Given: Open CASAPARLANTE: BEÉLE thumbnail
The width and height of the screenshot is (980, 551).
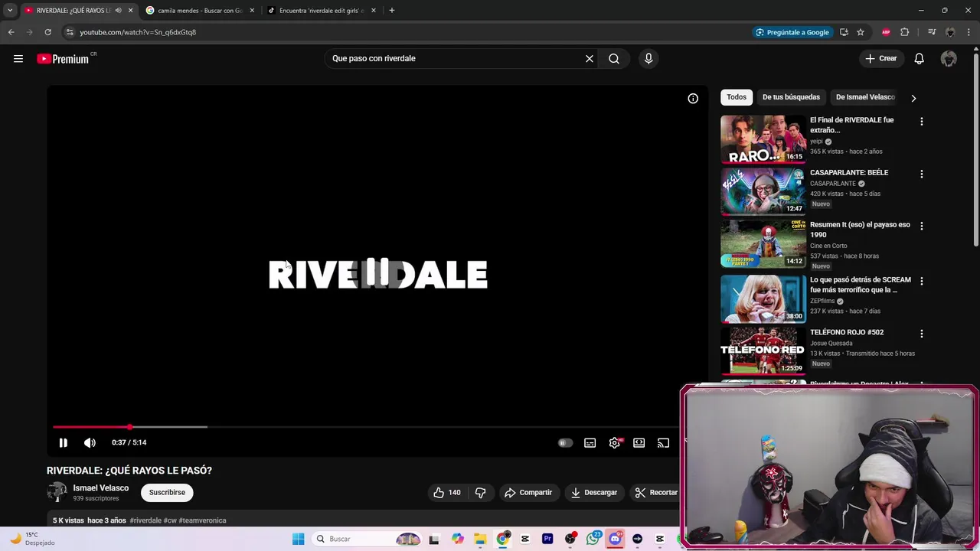Looking at the screenshot, I should pos(763,191).
